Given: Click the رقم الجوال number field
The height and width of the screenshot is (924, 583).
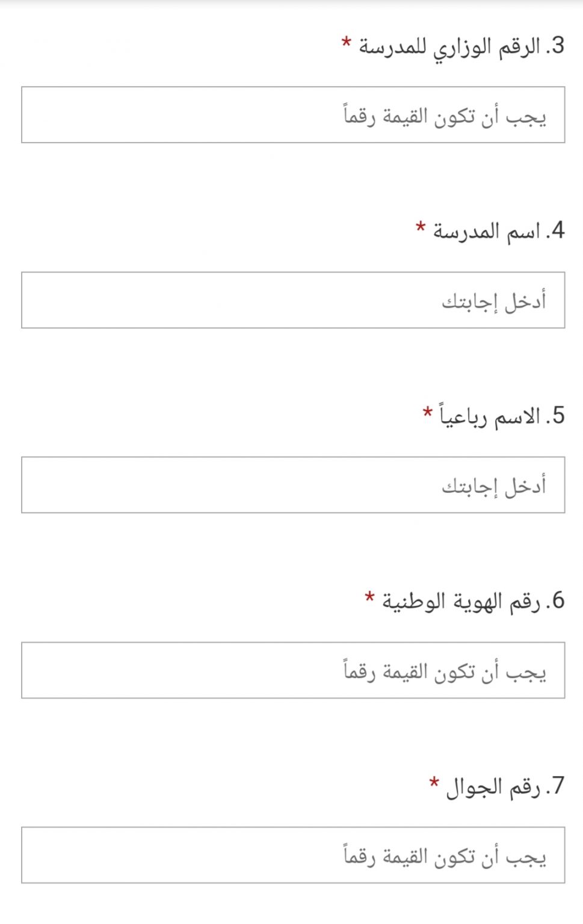Looking at the screenshot, I should tap(293, 855).
